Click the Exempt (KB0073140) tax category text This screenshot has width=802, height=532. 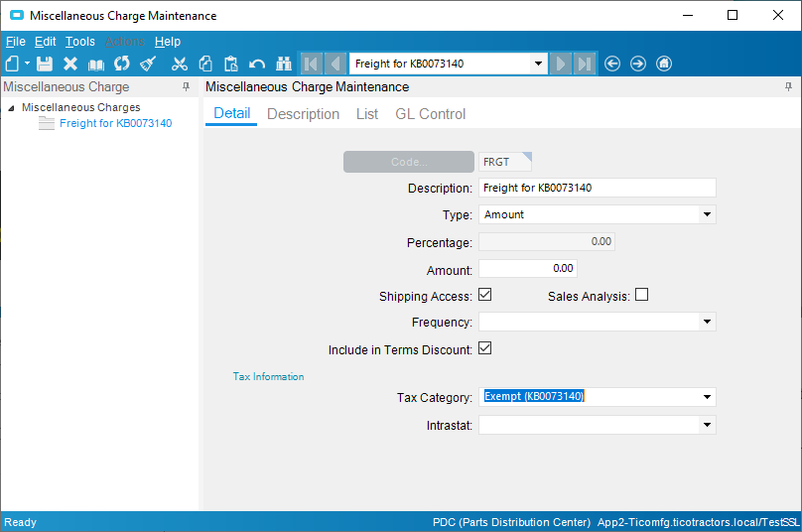(534, 396)
